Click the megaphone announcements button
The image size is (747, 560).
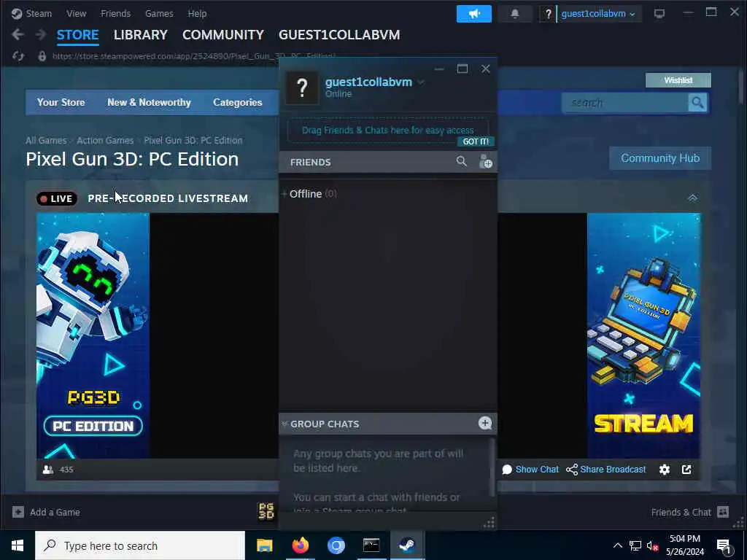pyautogui.click(x=474, y=14)
